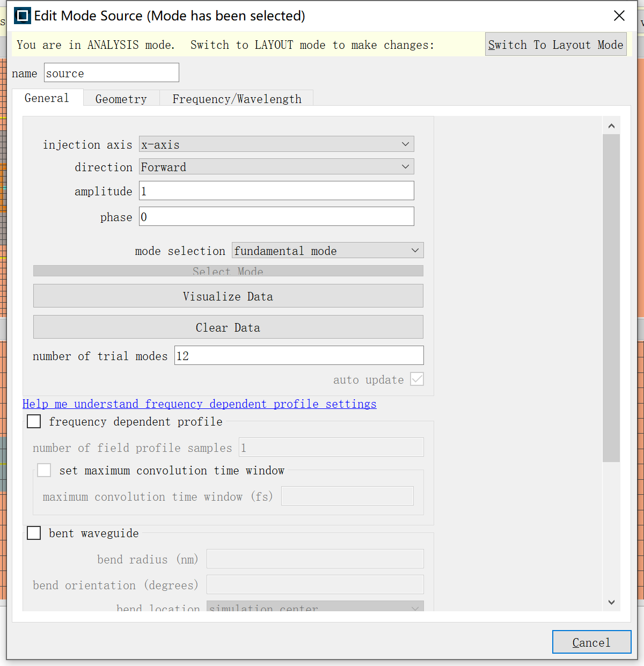644x666 pixels.
Task: Click the Visualize Data button
Action: (x=228, y=296)
